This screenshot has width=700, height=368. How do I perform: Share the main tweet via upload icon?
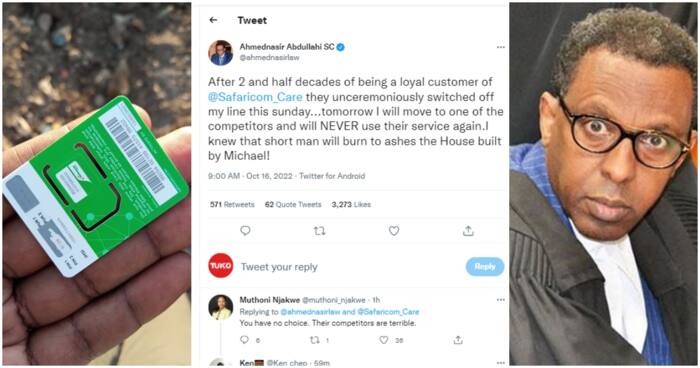(x=468, y=231)
